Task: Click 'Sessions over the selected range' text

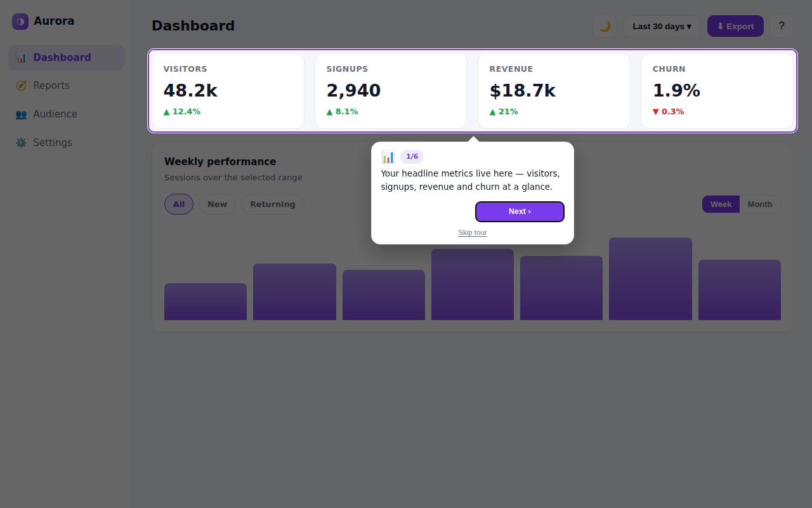Action: (233, 178)
